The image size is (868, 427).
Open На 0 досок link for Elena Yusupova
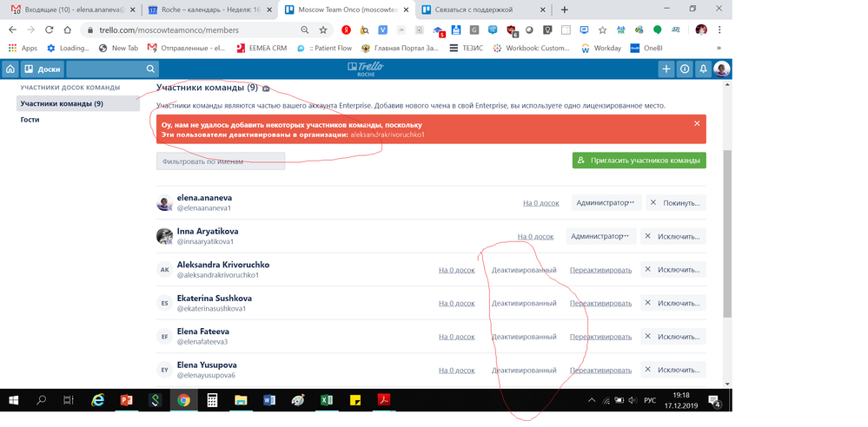pyautogui.click(x=457, y=370)
